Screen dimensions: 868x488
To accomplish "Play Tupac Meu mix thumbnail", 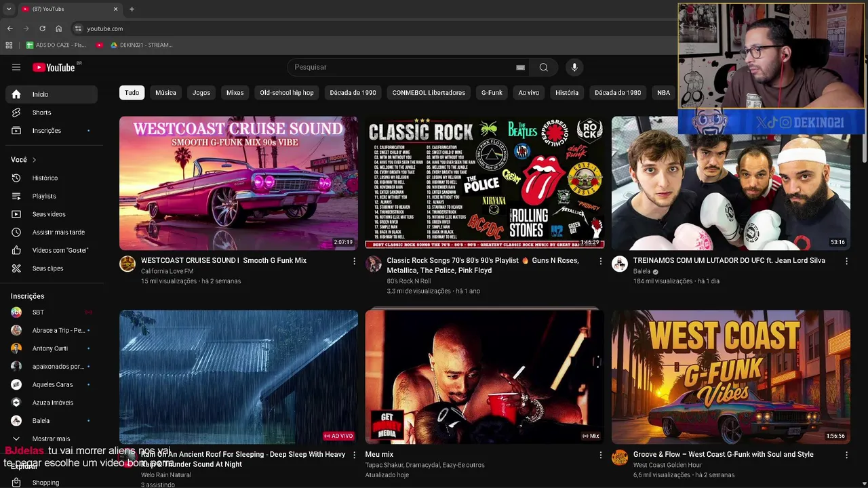I will pyautogui.click(x=484, y=377).
